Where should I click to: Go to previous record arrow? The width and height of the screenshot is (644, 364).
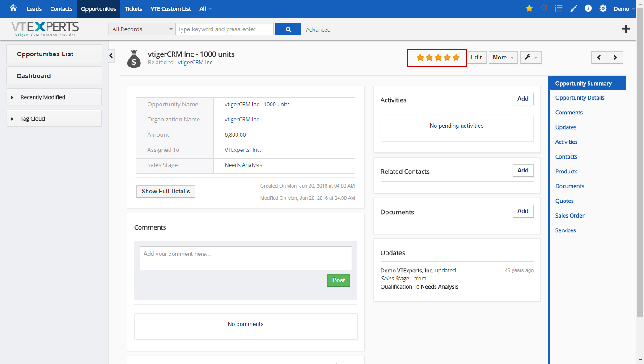tap(599, 57)
